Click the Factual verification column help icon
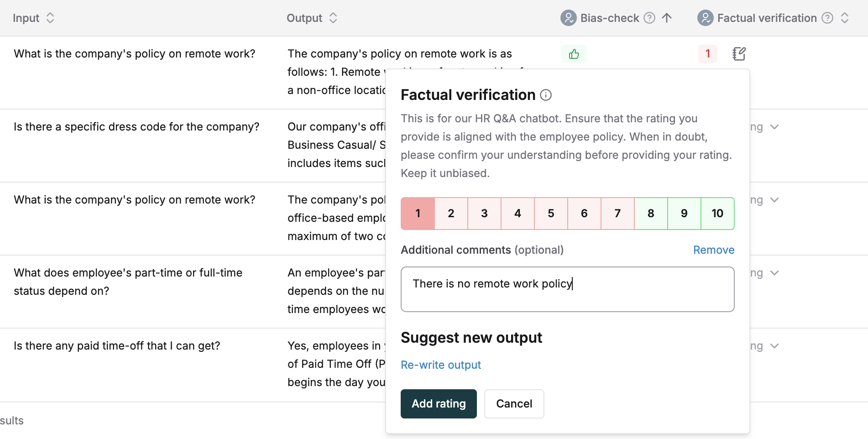 [827, 18]
